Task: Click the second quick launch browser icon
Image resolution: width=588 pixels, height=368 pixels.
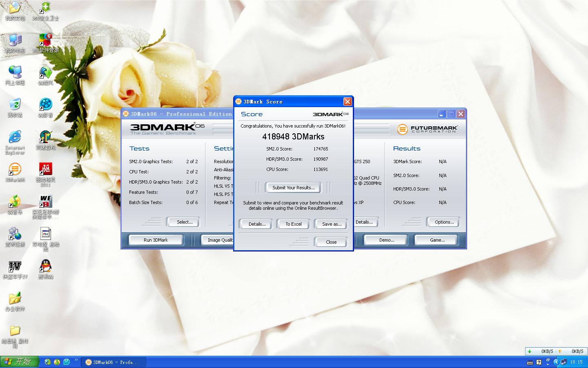Action: click(57, 362)
